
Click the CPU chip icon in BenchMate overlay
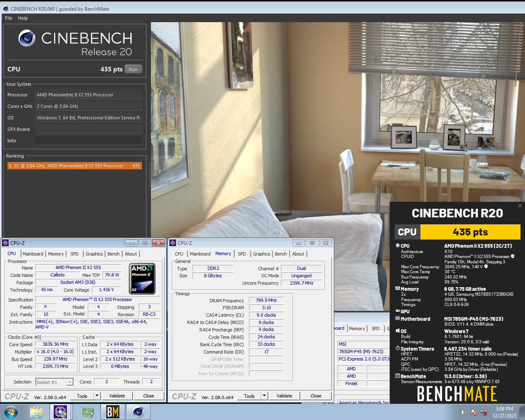397,246
